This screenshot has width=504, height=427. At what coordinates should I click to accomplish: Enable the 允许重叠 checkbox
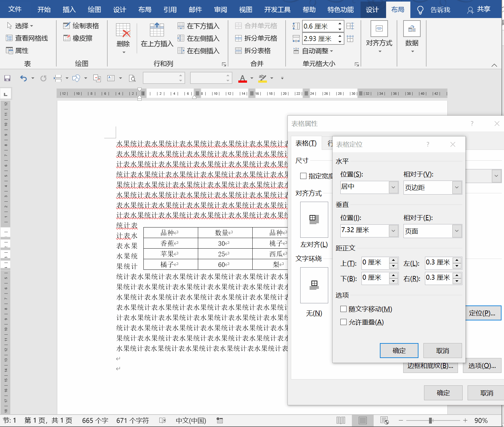click(x=343, y=322)
